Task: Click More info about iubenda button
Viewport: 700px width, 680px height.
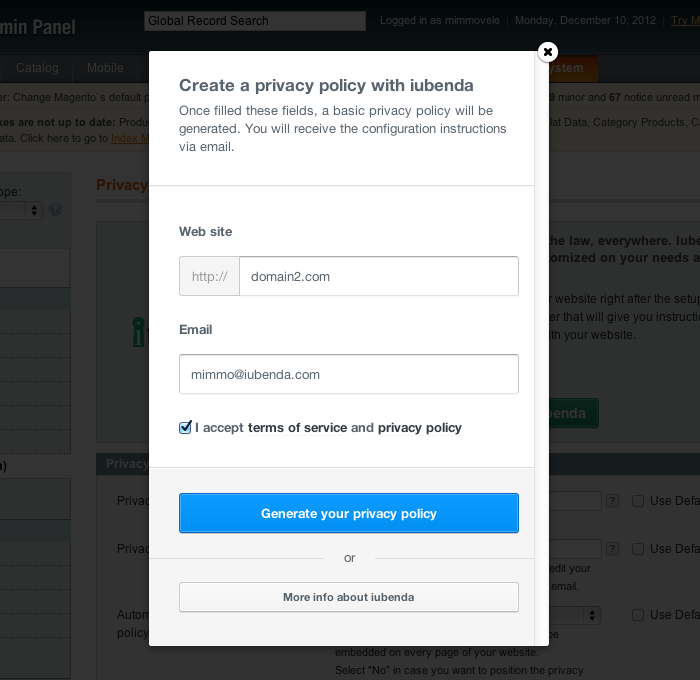Action: click(x=349, y=597)
